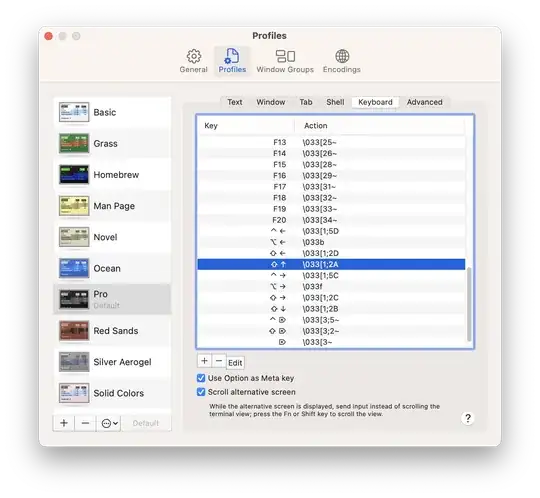540x498 pixels.
Task: Switch to the Text tab
Action: pos(235,102)
